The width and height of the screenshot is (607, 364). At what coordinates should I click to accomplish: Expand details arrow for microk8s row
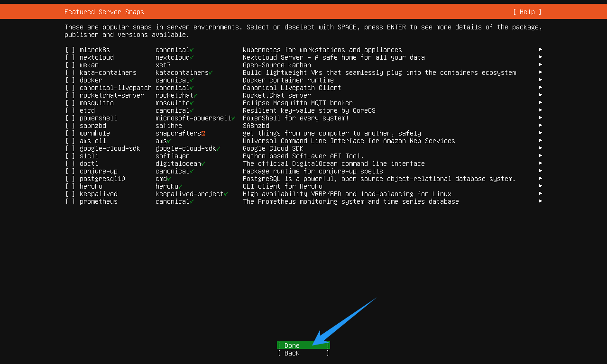(541, 49)
